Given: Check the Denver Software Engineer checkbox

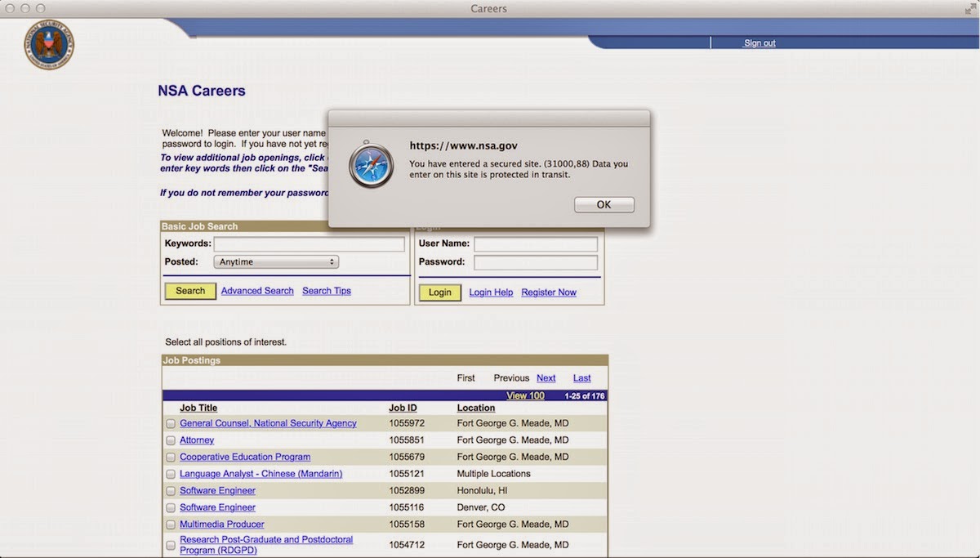Looking at the screenshot, I should point(171,508).
